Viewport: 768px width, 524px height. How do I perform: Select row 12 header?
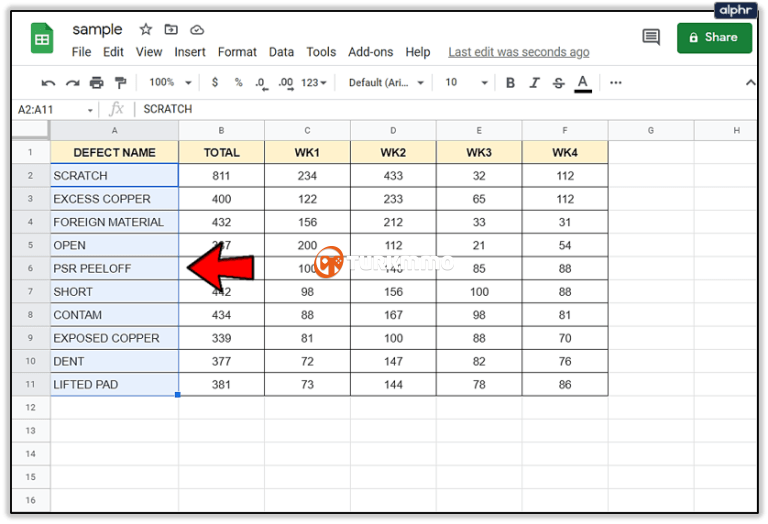coord(30,407)
